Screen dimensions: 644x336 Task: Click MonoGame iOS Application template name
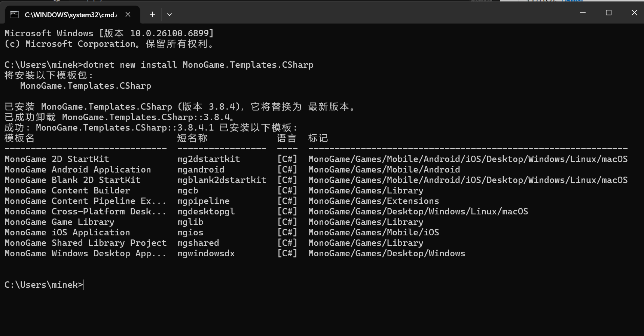click(x=67, y=232)
